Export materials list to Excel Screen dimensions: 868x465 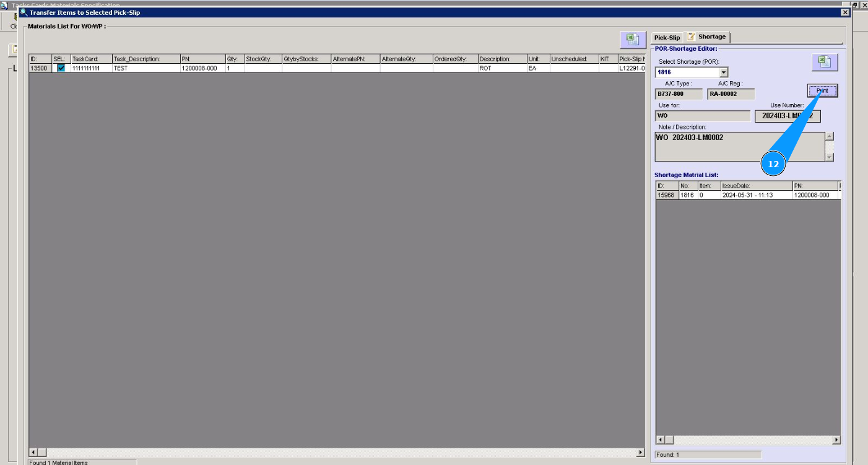coord(633,40)
